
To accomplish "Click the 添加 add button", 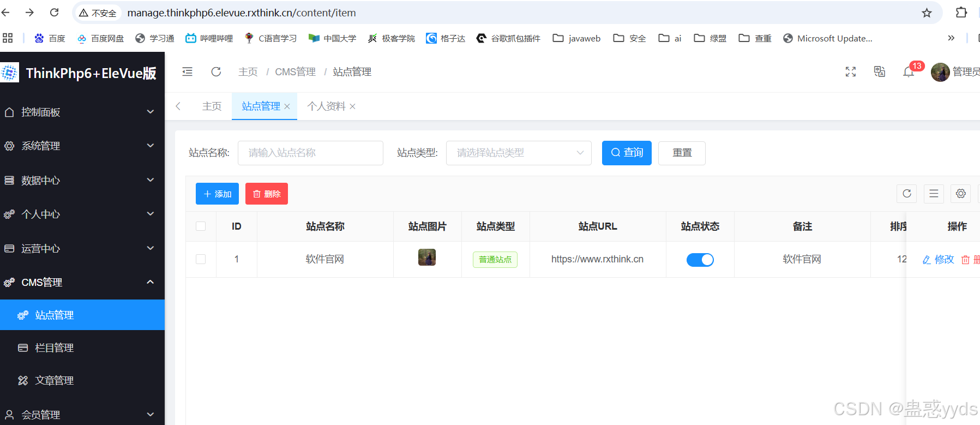I will [217, 194].
